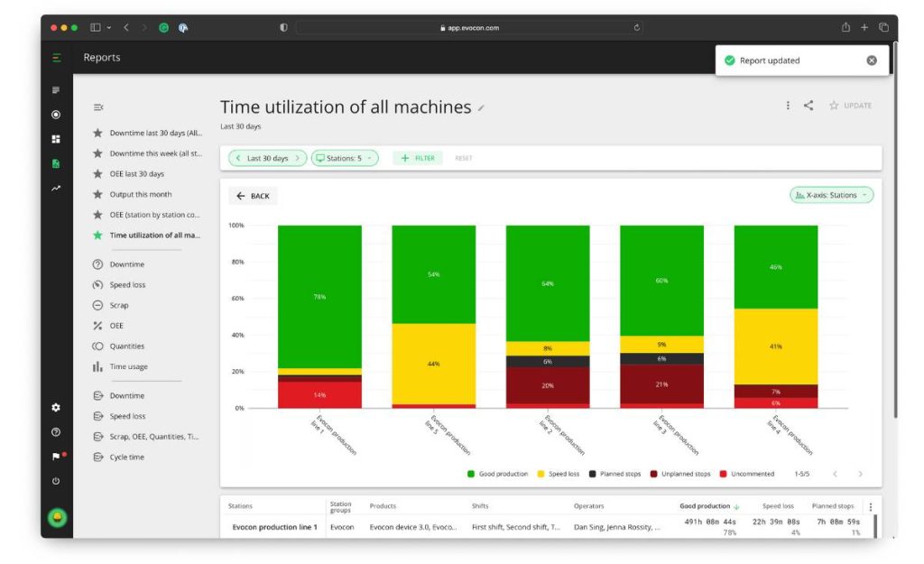This screenshot has width=924, height=564.
Task: Show the browser tab overview icon
Action: click(884, 27)
